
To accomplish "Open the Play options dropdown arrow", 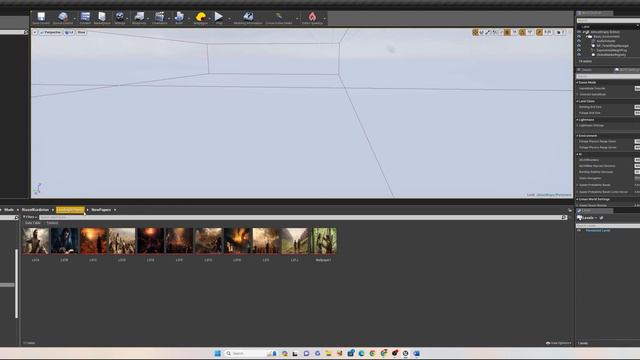I will [229, 18].
